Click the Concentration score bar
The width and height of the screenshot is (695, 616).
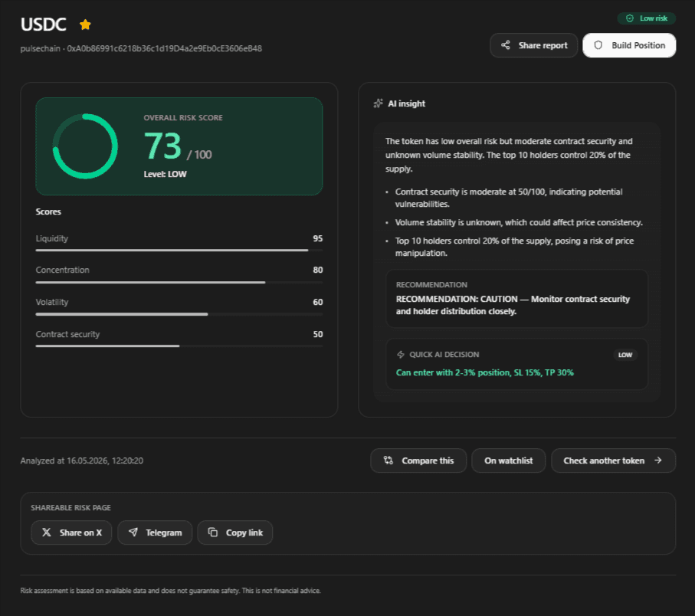click(179, 282)
